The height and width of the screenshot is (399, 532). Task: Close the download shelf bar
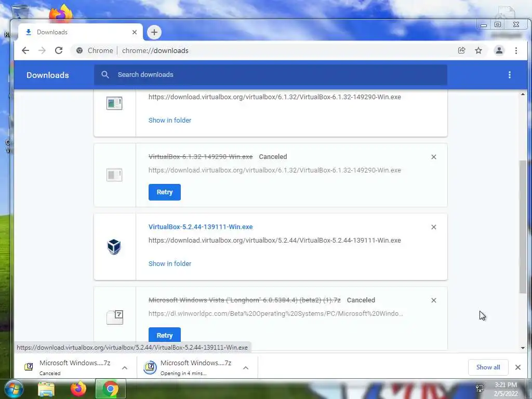coord(518,367)
